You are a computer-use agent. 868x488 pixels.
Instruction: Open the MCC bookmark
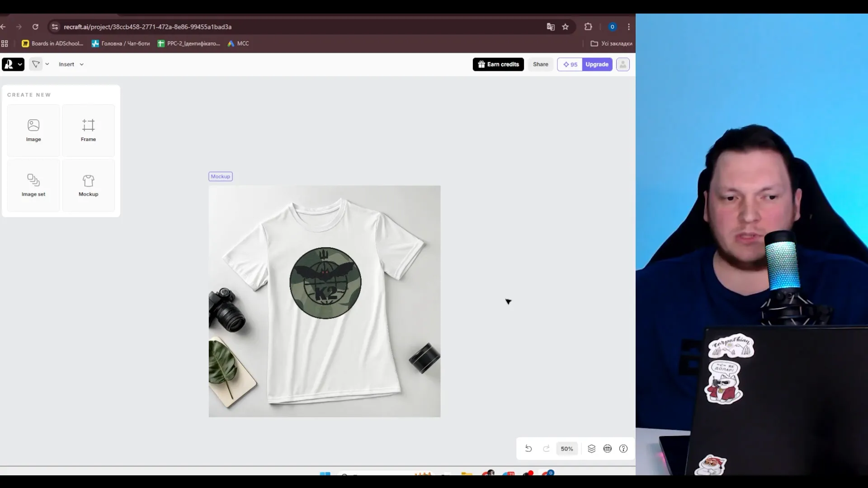point(238,43)
